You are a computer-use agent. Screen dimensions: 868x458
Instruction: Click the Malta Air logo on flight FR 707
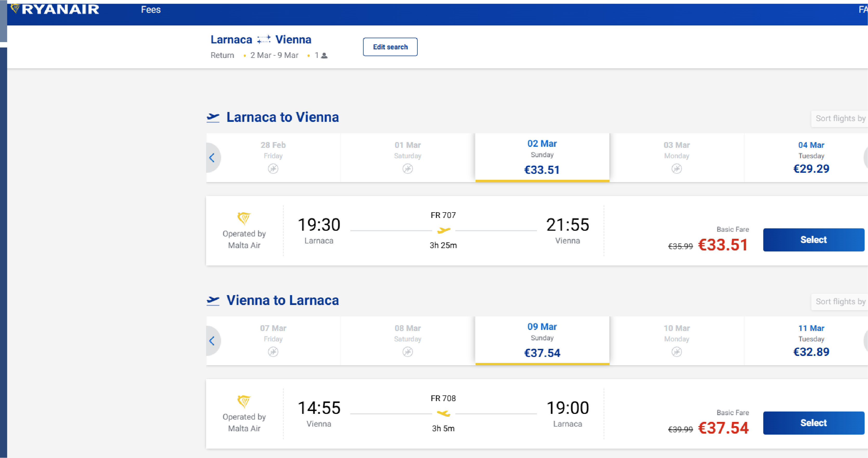pyautogui.click(x=244, y=219)
